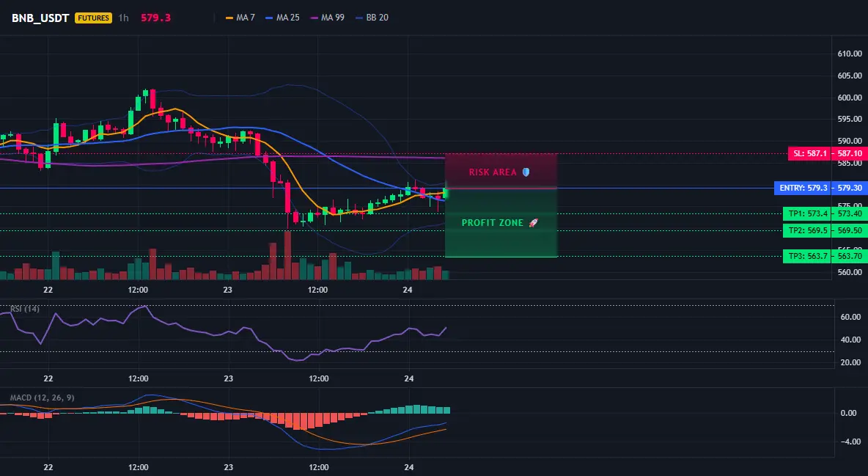This screenshot has width=868, height=476.
Task: Click the BB 20 legend entry
Action: pyautogui.click(x=372, y=18)
